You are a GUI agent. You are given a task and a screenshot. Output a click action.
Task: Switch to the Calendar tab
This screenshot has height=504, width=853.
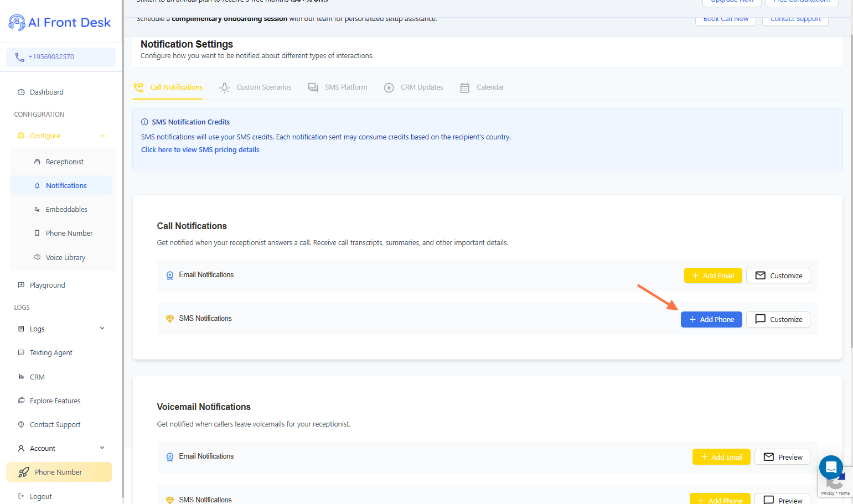click(482, 87)
